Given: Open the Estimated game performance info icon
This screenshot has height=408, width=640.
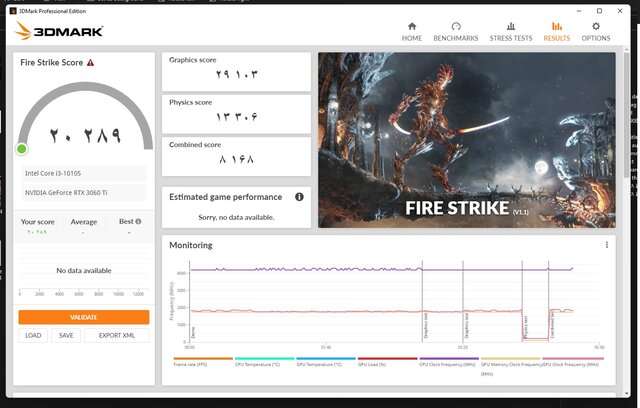Looking at the screenshot, I should 299,197.
